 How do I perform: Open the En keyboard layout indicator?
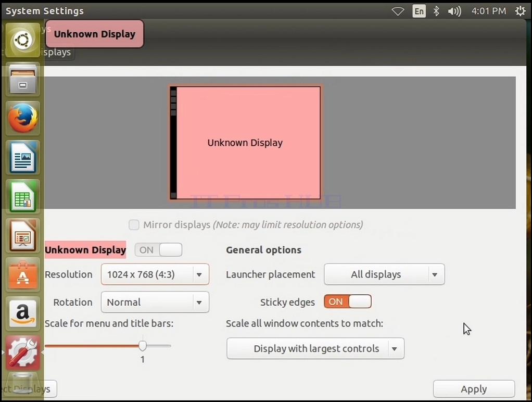coord(419,11)
